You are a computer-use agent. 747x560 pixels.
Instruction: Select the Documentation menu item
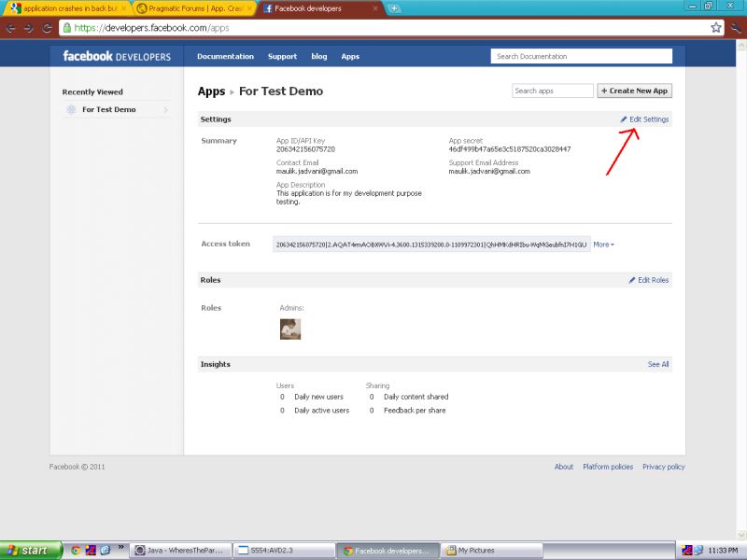tap(225, 56)
